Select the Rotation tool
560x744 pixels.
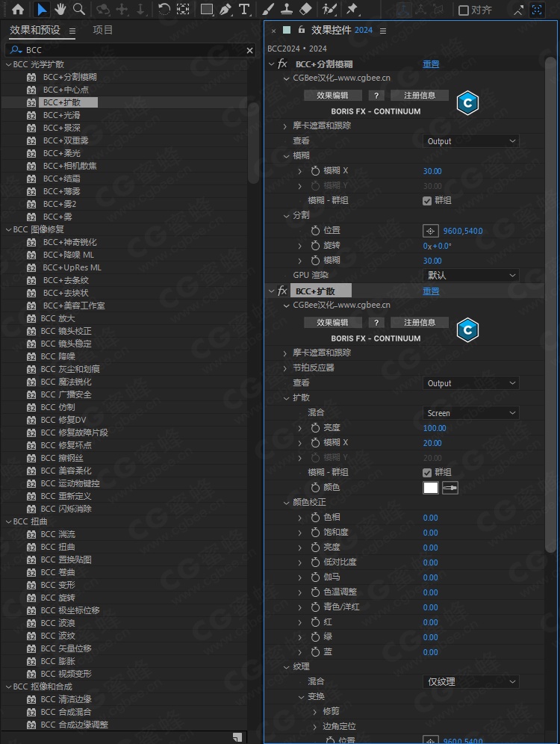click(x=164, y=9)
